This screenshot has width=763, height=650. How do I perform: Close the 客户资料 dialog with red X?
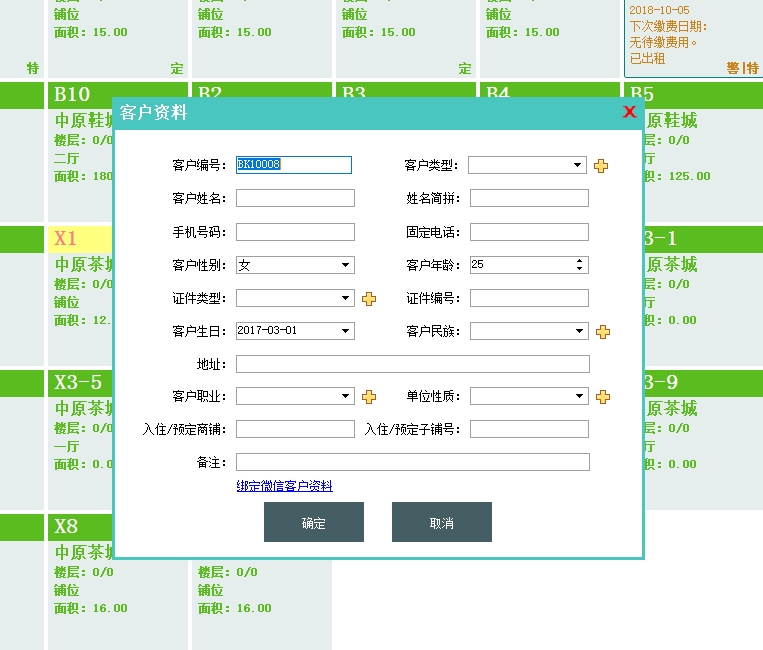tap(629, 112)
